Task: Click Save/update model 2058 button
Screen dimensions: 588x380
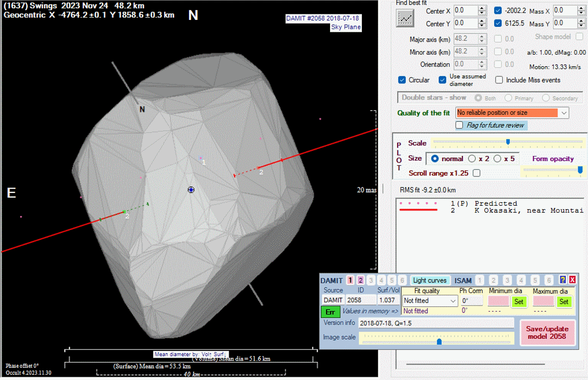Action: pos(547,332)
